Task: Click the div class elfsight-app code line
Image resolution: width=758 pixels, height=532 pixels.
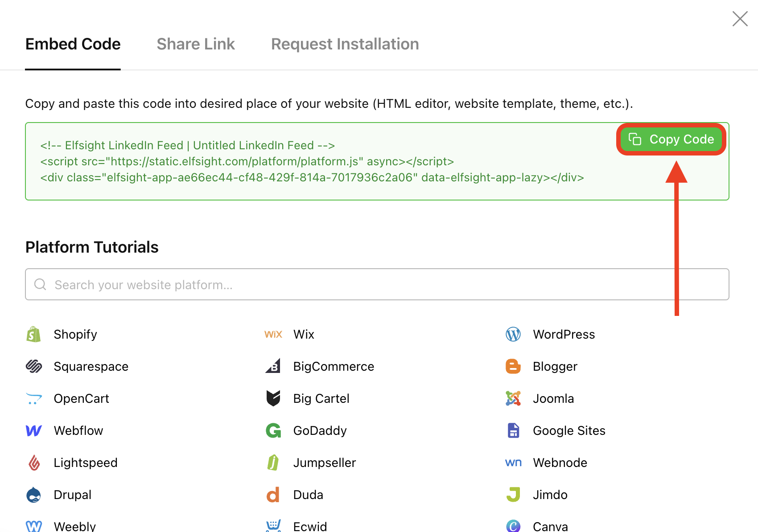Action: pos(312,177)
